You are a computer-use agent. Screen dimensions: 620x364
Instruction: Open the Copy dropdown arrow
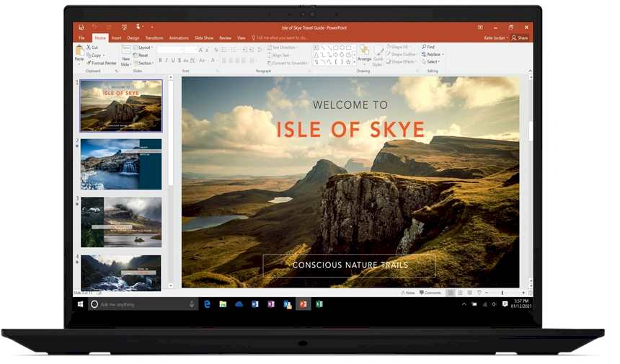point(104,55)
